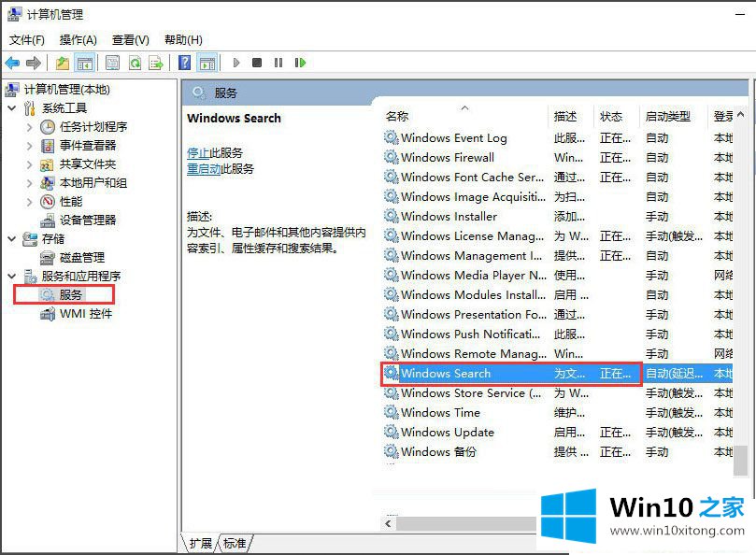Select 服务 in the tree
The height and width of the screenshot is (555, 756).
tap(70, 294)
